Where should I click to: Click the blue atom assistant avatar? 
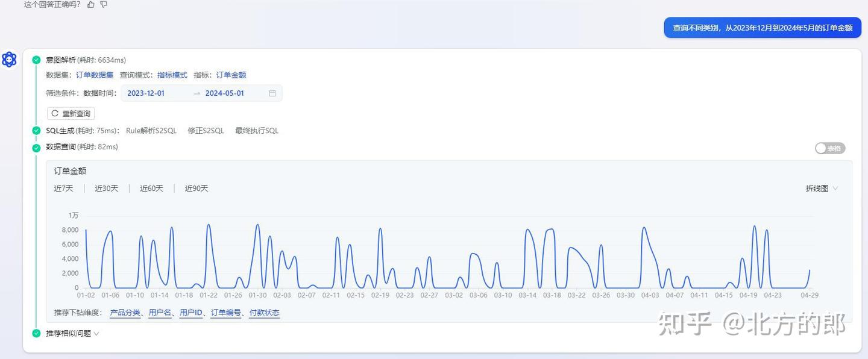pyautogui.click(x=9, y=60)
